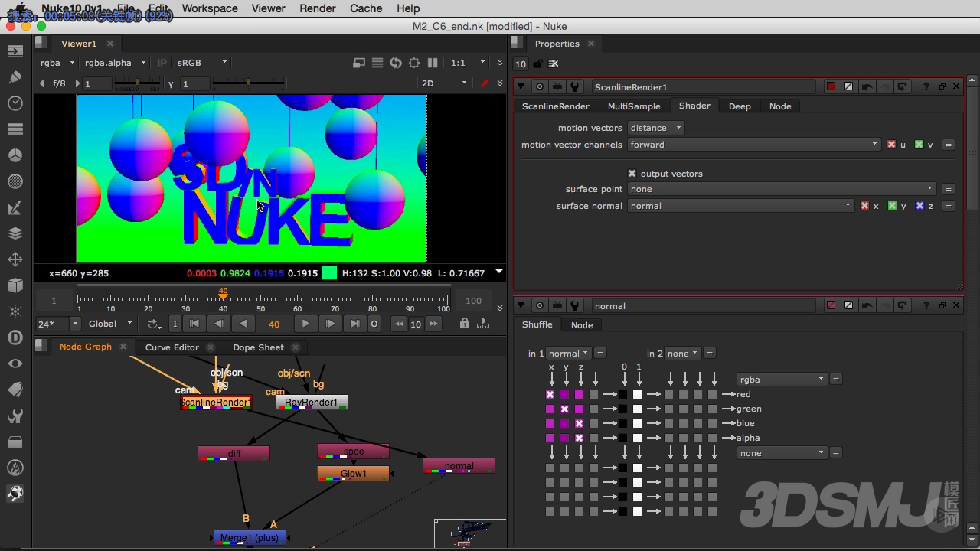Click the clipping warning red pen icon
The width and height of the screenshot is (980, 551).
(x=483, y=83)
